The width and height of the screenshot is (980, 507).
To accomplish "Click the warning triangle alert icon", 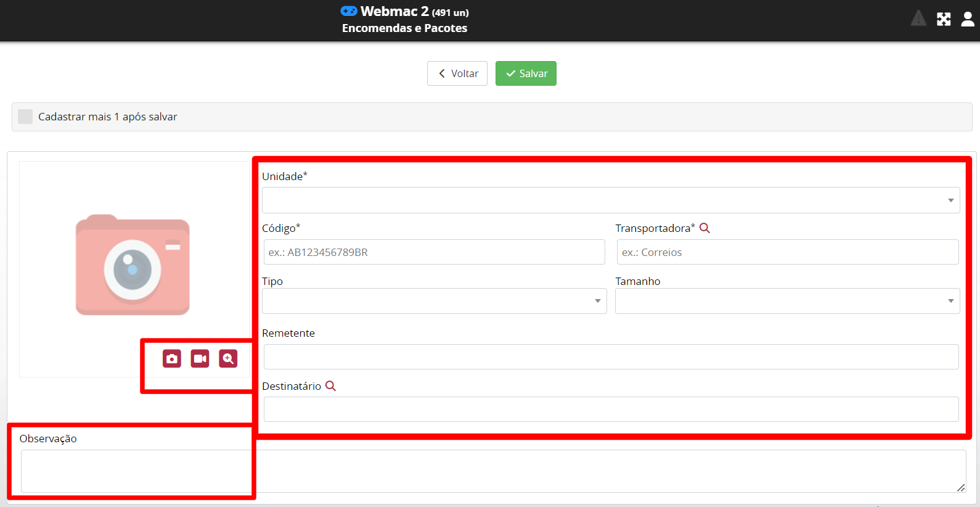I will click(918, 19).
